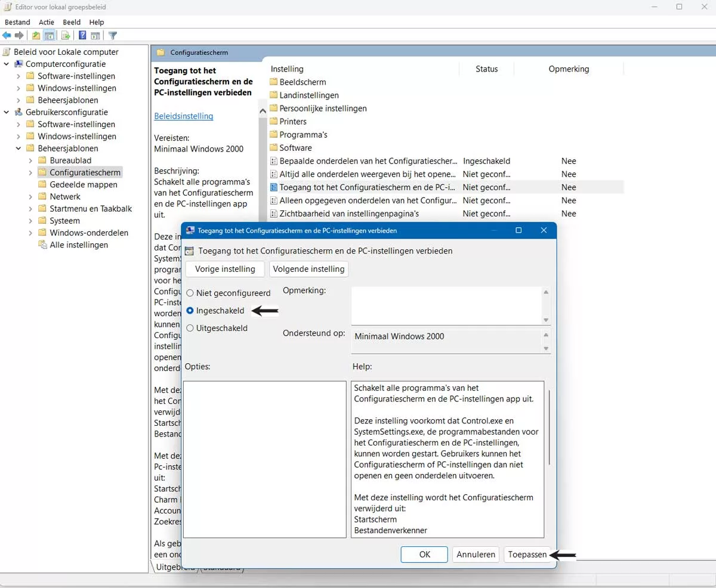The height and width of the screenshot is (588, 716).
Task: Select the 'Toegang tot het Configuratiescherm en de PC-i...' list row
Action: coord(445,187)
